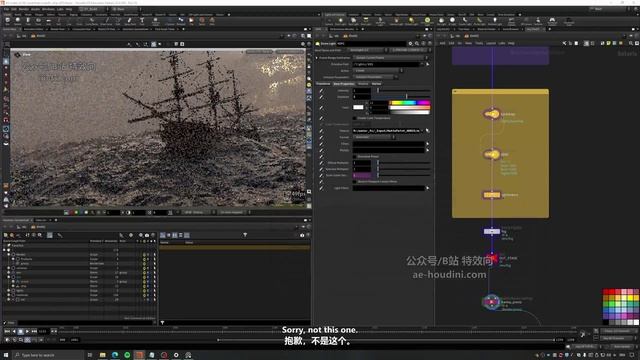Image resolution: width=640 pixels, height=360 pixels.
Task: Open File Explorer from the taskbar
Action: (x=102, y=355)
